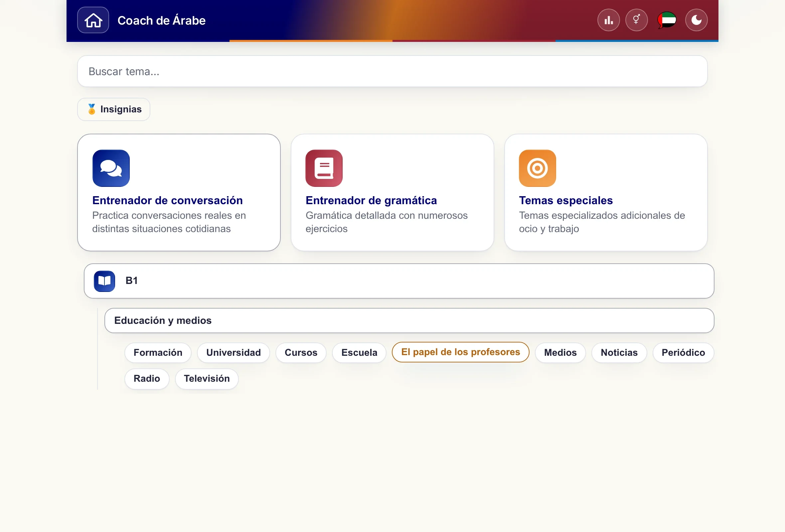Viewport: 785px width, 532px height.
Task: Click the Buscar tema search field
Action: pyautogui.click(x=392, y=71)
